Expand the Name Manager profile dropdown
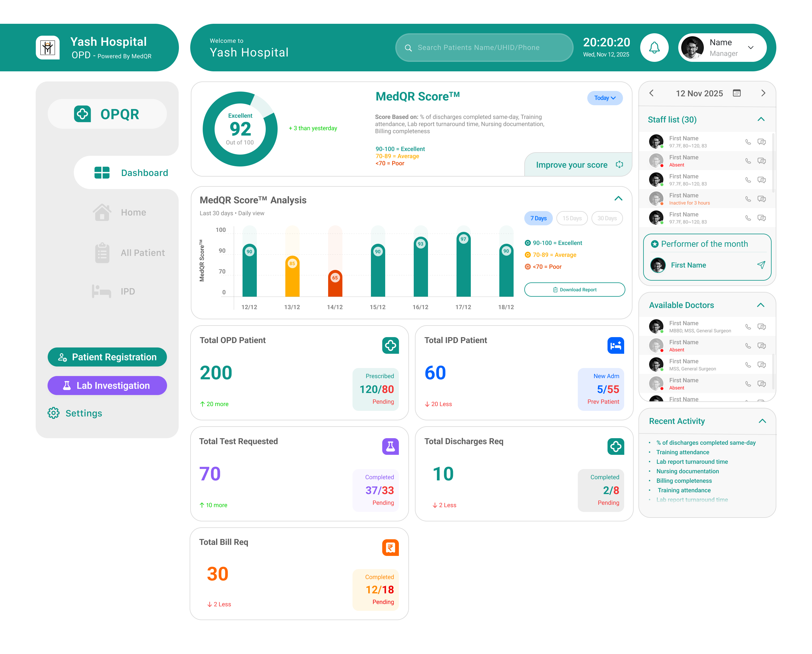The image size is (812, 654). click(x=750, y=48)
